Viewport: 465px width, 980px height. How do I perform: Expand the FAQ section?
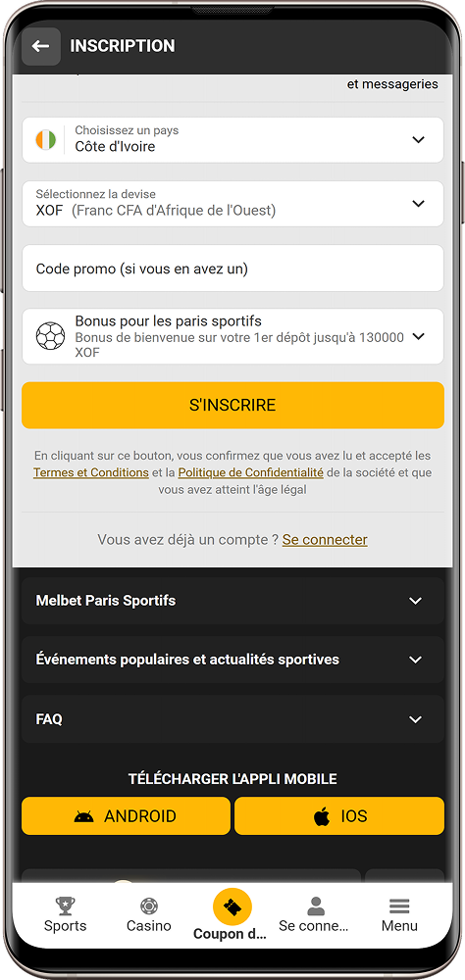232,718
